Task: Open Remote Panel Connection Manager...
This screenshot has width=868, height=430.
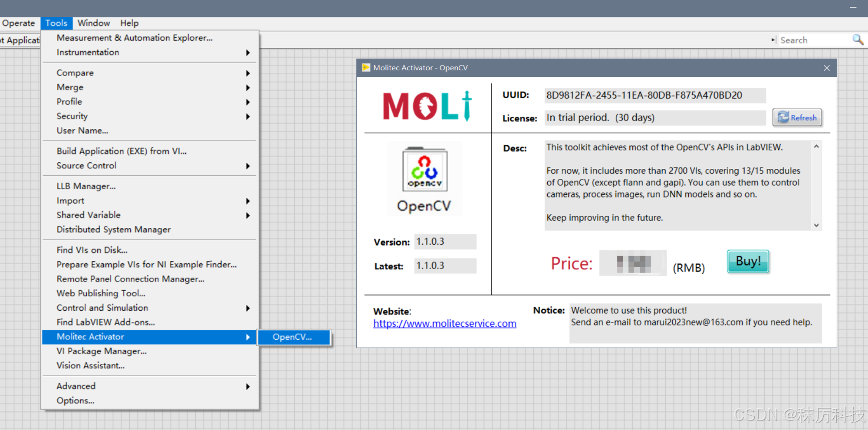Action: (x=150, y=279)
